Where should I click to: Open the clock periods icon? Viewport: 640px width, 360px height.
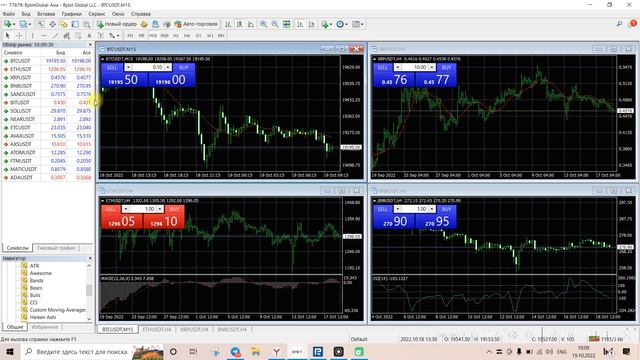[340, 24]
